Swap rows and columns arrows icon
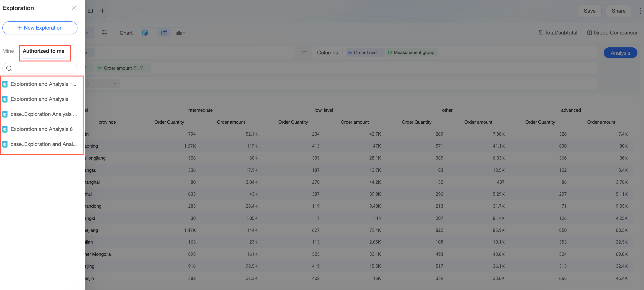The image size is (644, 290). point(303,53)
